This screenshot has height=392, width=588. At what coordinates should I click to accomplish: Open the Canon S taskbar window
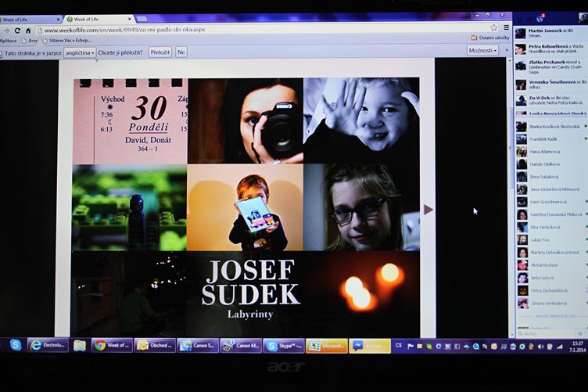coord(198,346)
